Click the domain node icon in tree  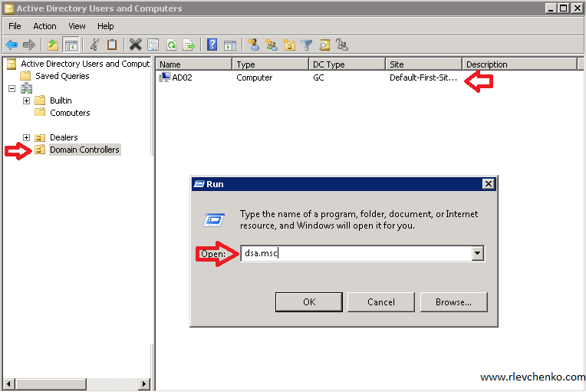pos(26,88)
